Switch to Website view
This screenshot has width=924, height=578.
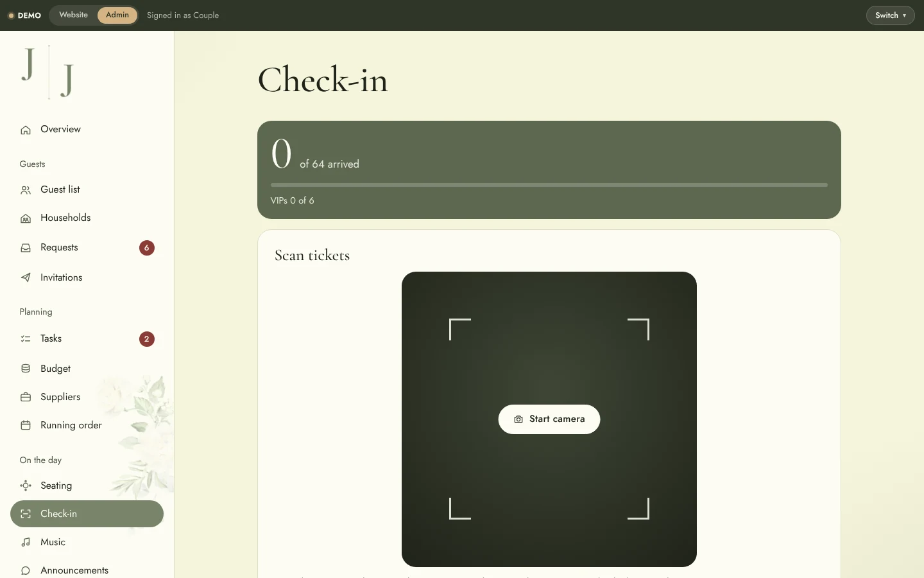pos(73,15)
